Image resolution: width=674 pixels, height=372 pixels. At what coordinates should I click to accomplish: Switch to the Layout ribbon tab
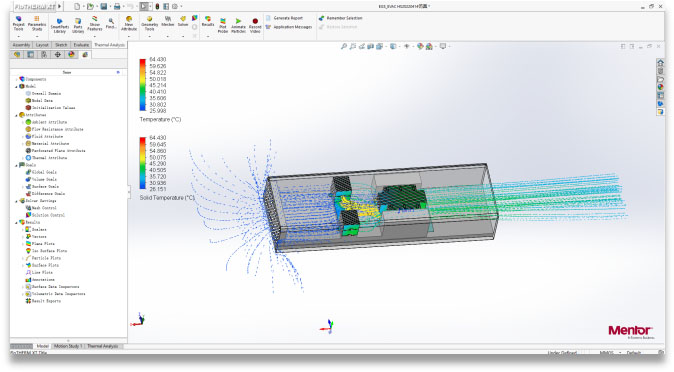(x=42, y=45)
